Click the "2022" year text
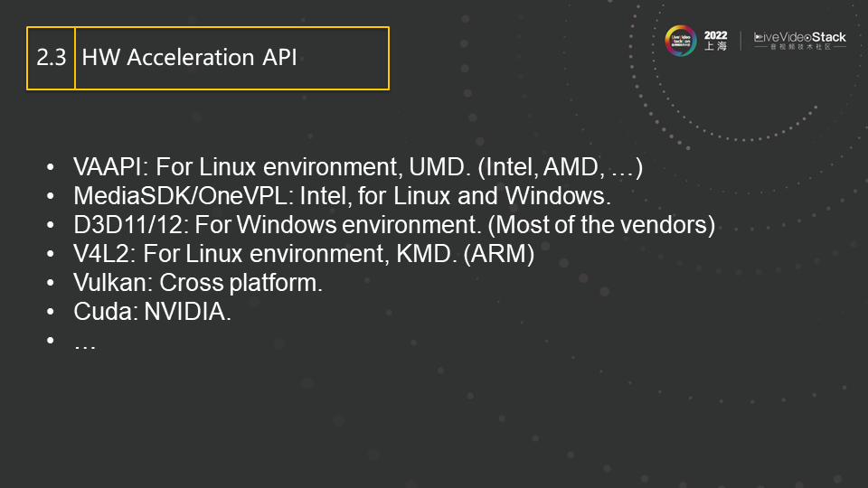 (714, 33)
